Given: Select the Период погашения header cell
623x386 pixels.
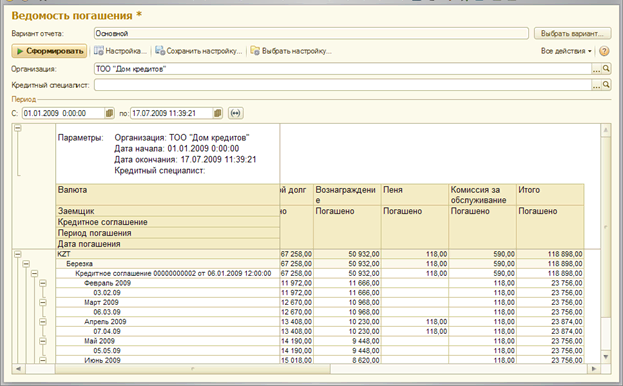Looking at the screenshot, I should [x=168, y=233].
